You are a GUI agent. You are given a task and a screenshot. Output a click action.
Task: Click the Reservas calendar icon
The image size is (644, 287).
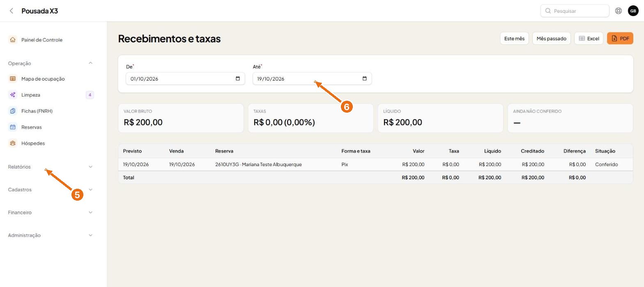coord(13,127)
